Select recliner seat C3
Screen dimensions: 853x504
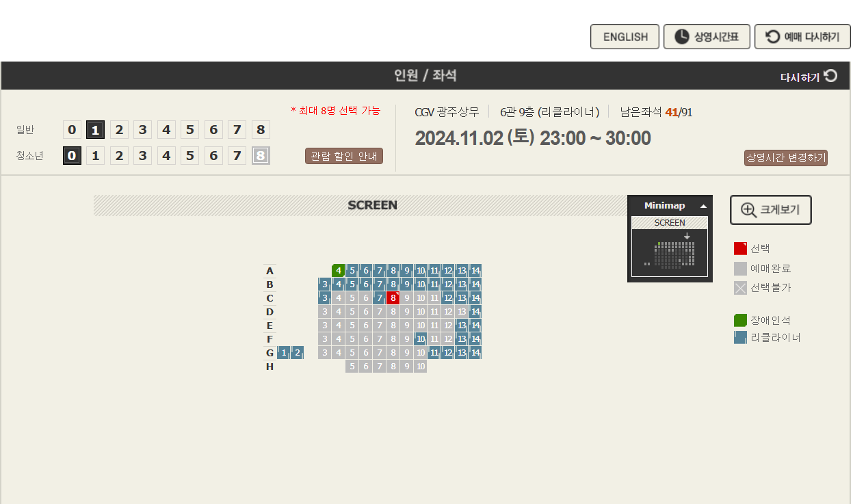[324, 298]
